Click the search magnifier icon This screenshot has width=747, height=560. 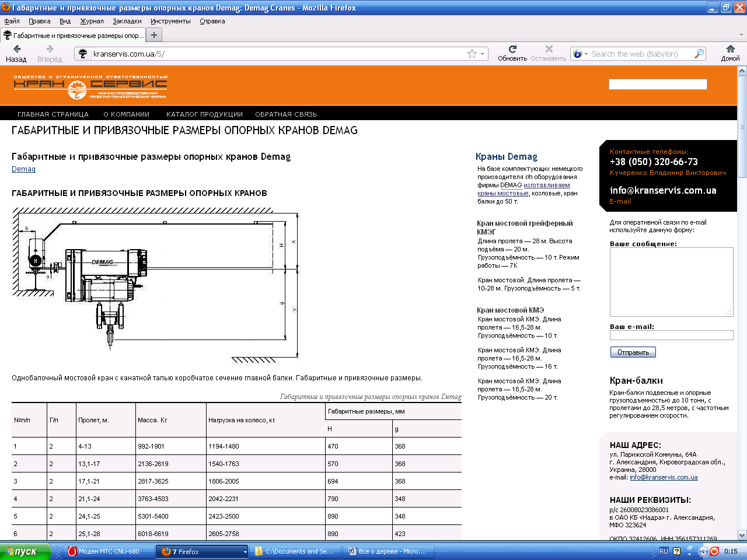(x=699, y=54)
